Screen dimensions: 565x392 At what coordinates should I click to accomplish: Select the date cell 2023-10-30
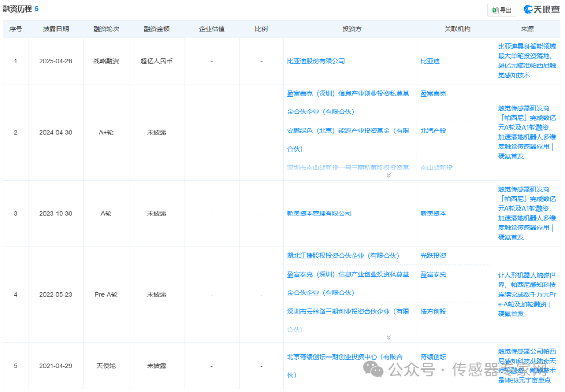point(56,213)
